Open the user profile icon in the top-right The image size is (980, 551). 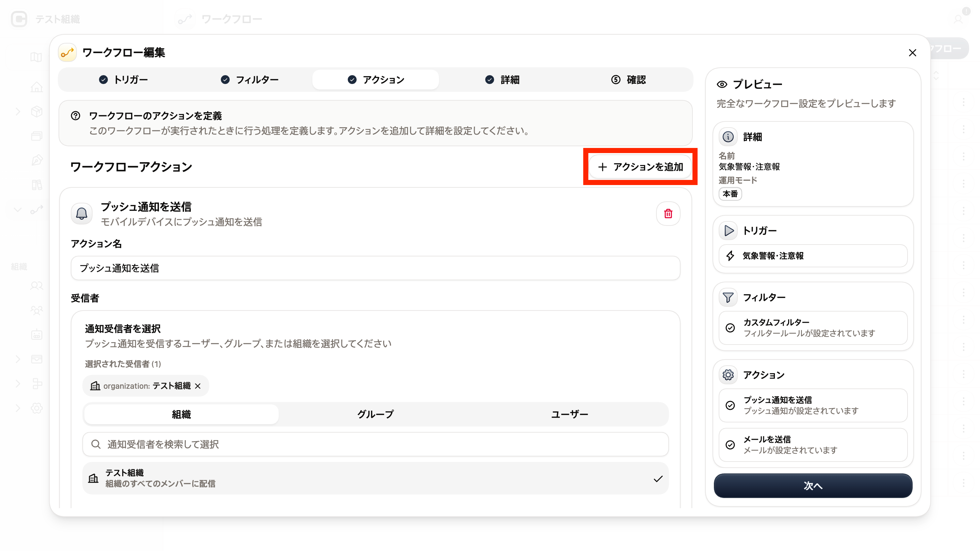(958, 19)
